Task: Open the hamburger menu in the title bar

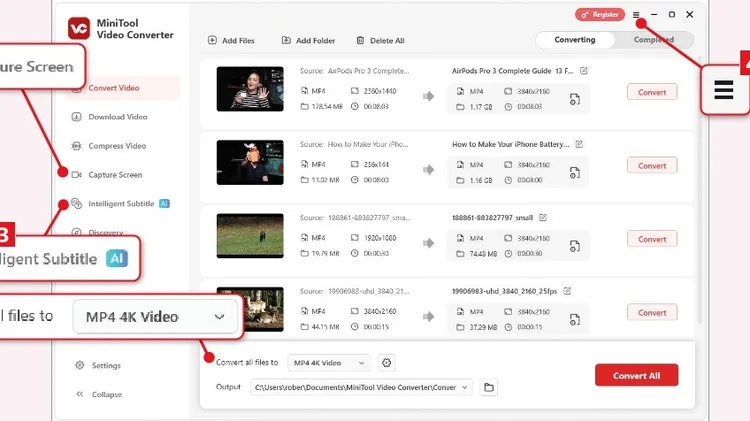Action: [x=637, y=15]
